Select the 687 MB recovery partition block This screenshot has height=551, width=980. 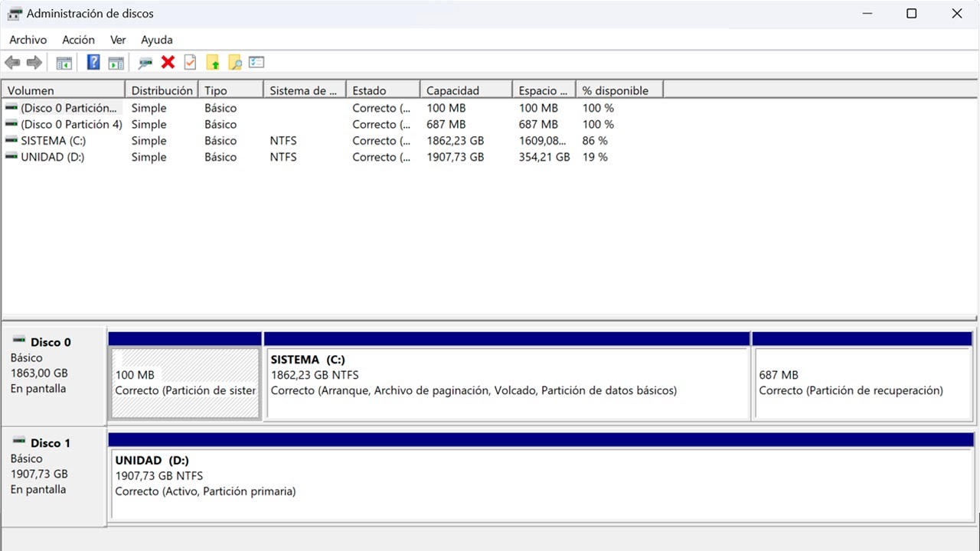point(863,383)
